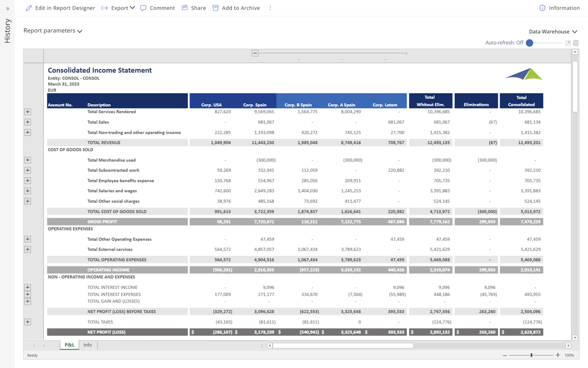Expand the Total Services Rendered row
Viewport: 588px width, 368px height.
point(28,112)
